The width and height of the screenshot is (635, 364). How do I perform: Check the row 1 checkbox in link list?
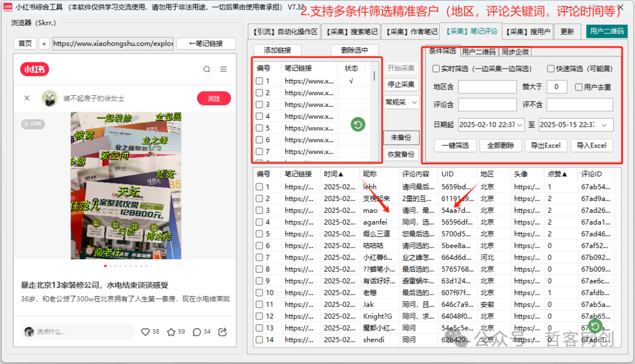click(x=260, y=81)
